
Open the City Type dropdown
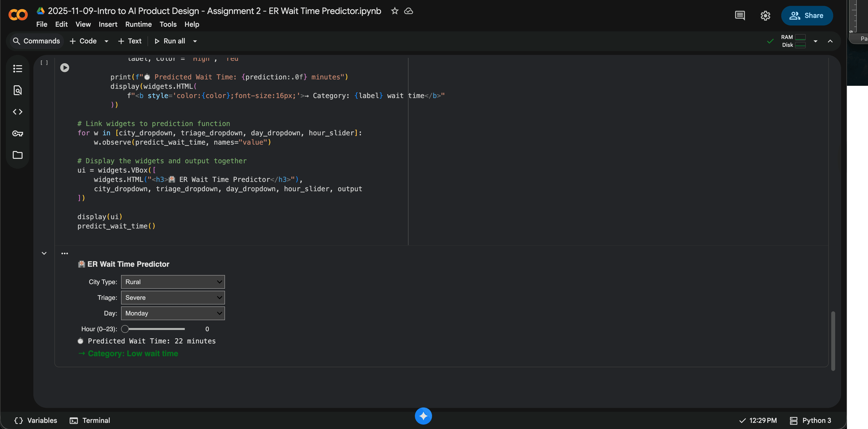173,282
